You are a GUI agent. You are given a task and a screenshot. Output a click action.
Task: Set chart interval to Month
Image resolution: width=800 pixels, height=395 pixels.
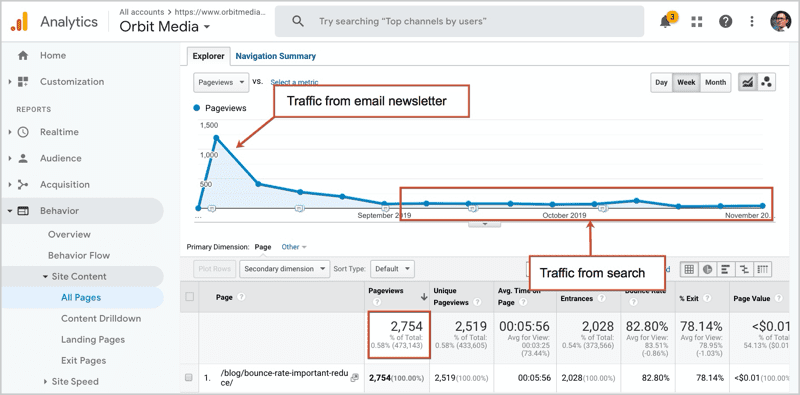point(715,82)
